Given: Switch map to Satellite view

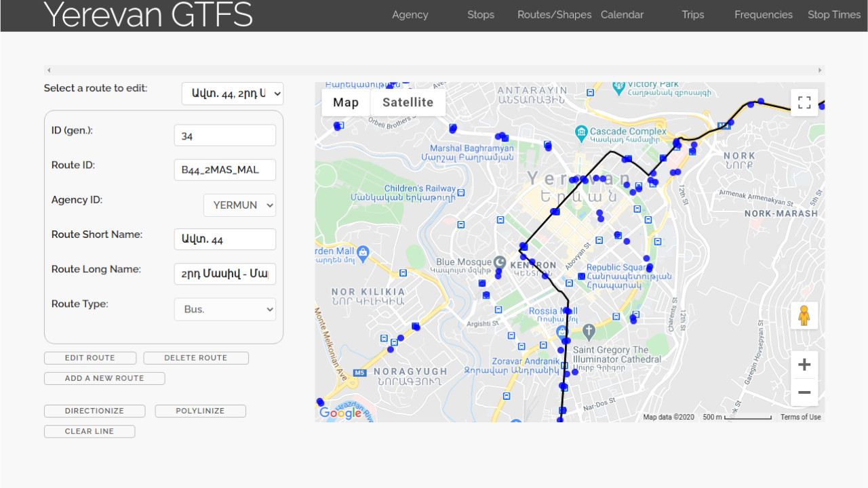Looking at the screenshot, I should click(x=408, y=102).
